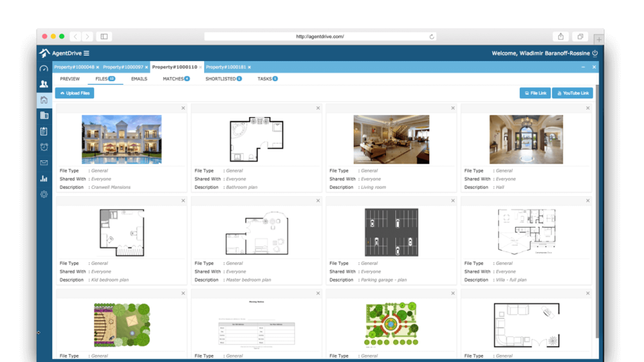This screenshot has width=644, height=362.
Task: Open the Cranwell Mansions villa photo
Action: coord(121,139)
